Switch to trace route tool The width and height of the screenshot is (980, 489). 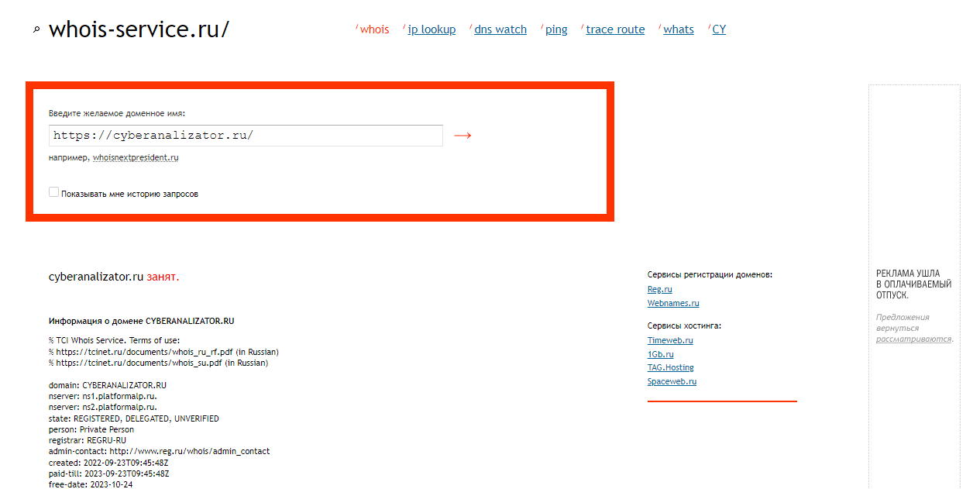tap(615, 29)
